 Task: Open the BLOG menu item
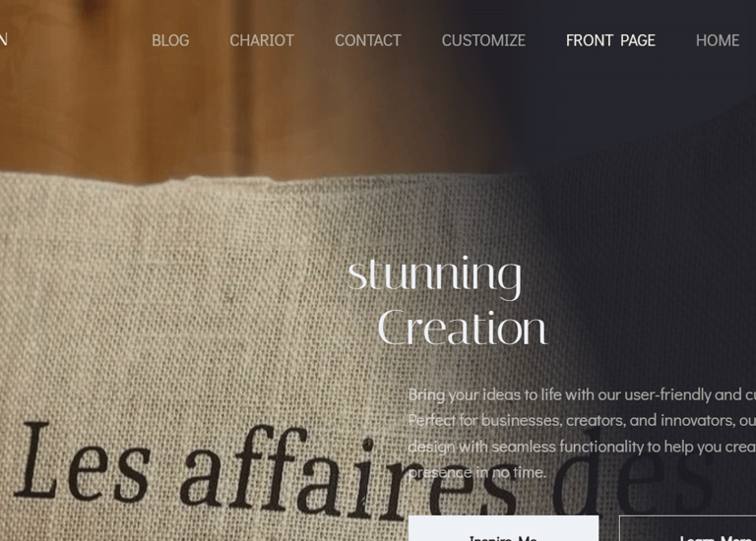[170, 40]
